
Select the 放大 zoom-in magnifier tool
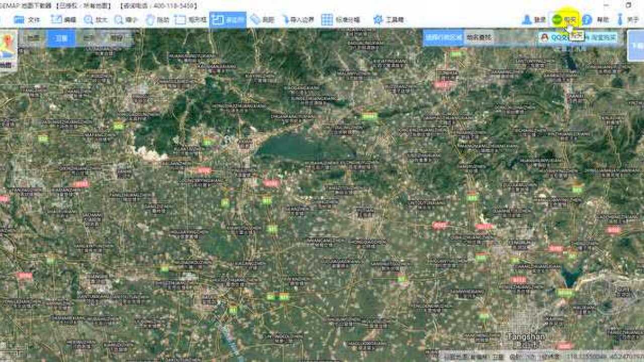[x=96, y=20]
